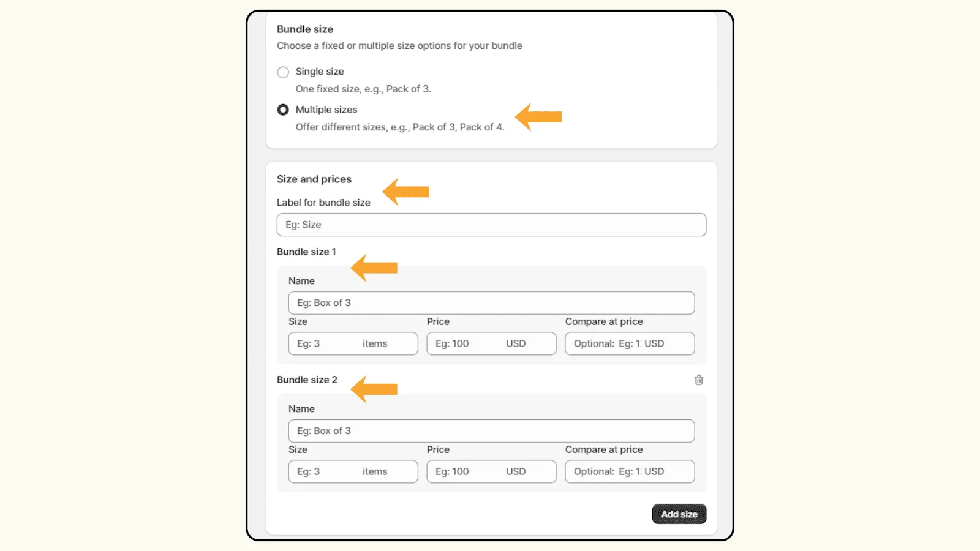Click the Size field of Bundle size 2

(331, 471)
